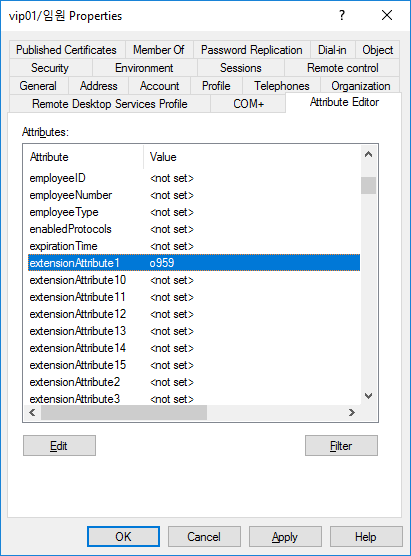
Task: Select the Account tab
Action: (159, 86)
